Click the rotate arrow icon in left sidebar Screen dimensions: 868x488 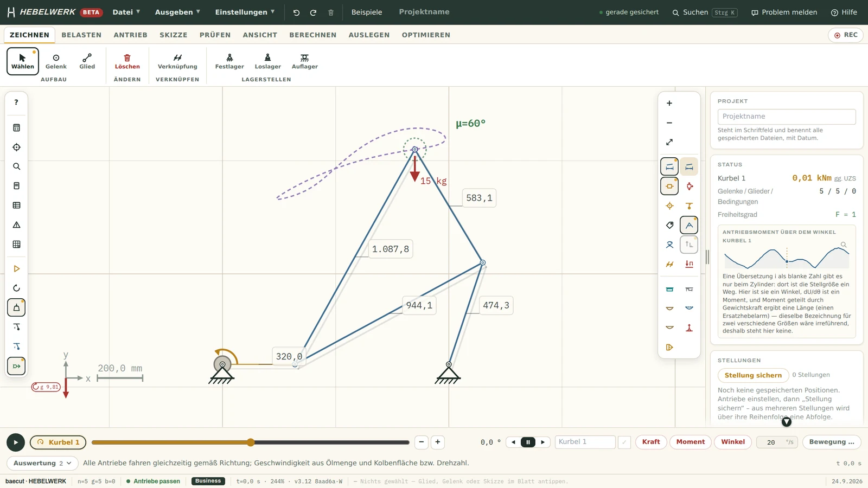pyautogui.click(x=16, y=288)
